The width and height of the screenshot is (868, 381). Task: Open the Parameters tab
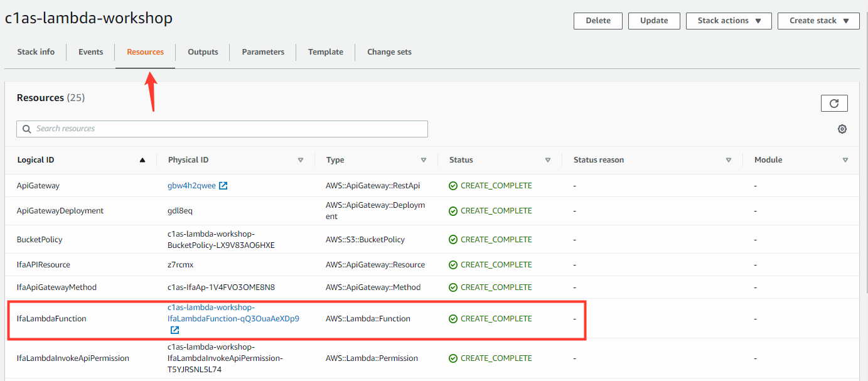263,52
